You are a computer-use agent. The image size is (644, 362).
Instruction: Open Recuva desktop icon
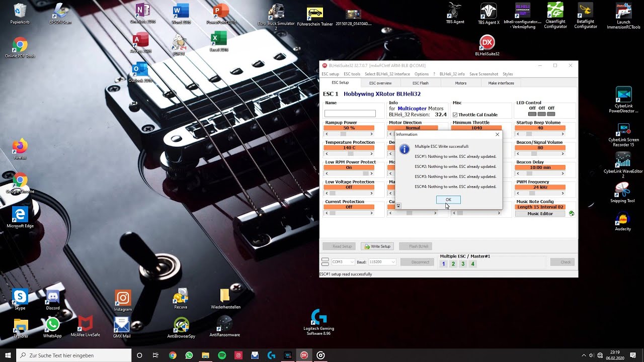pos(181,299)
